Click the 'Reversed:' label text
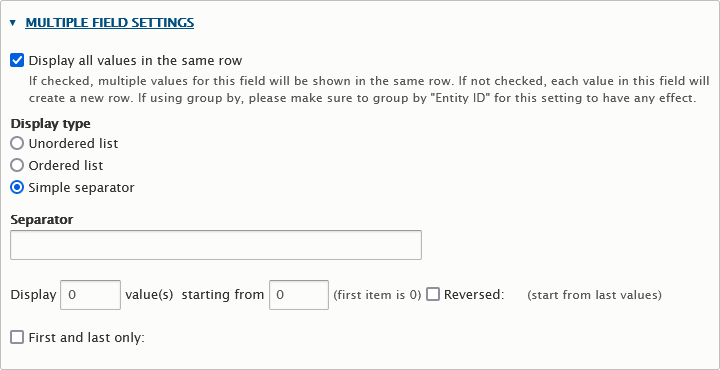The width and height of the screenshot is (720, 370). click(x=474, y=295)
